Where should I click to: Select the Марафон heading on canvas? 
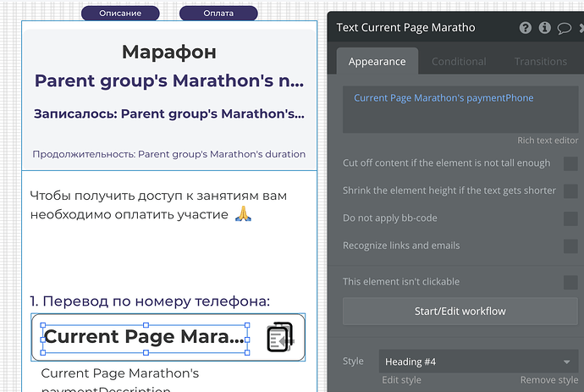tap(169, 52)
